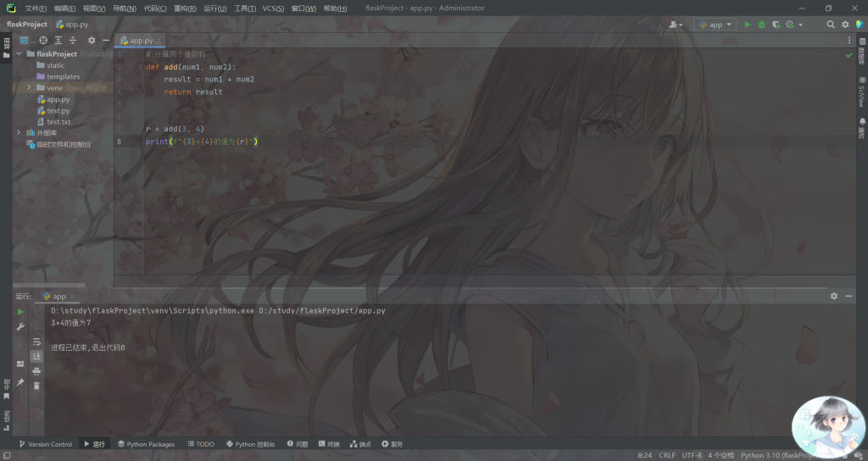Rerun app from the Run panel

[20, 312]
